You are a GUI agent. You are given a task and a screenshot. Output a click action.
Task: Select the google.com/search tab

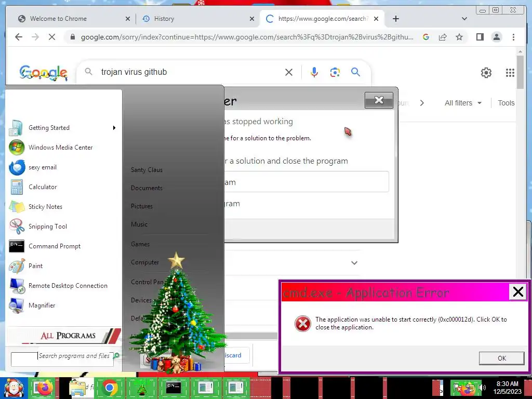pyautogui.click(x=322, y=19)
